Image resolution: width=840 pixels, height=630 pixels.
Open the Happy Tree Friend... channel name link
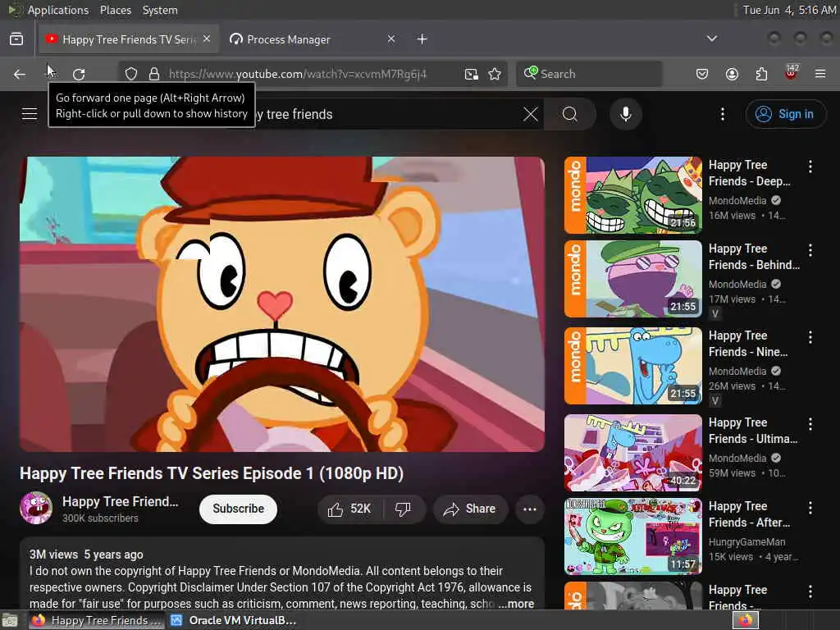coord(120,501)
